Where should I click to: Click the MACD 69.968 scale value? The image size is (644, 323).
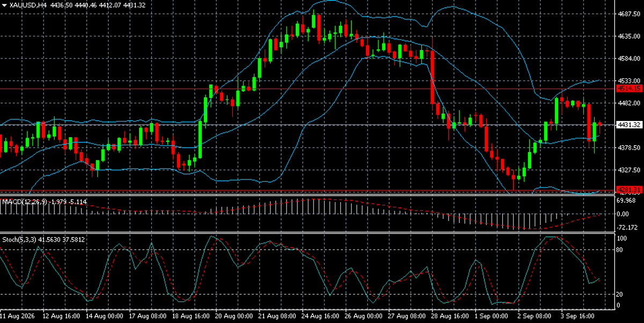pos(627,200)
